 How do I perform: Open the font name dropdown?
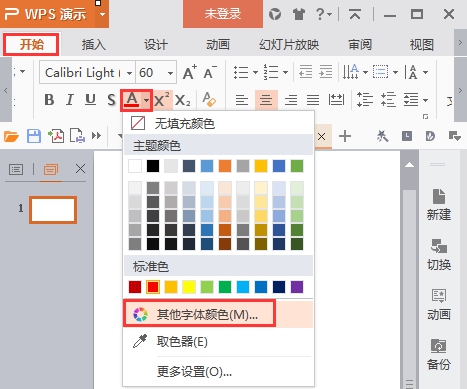(x=130, y=73)
